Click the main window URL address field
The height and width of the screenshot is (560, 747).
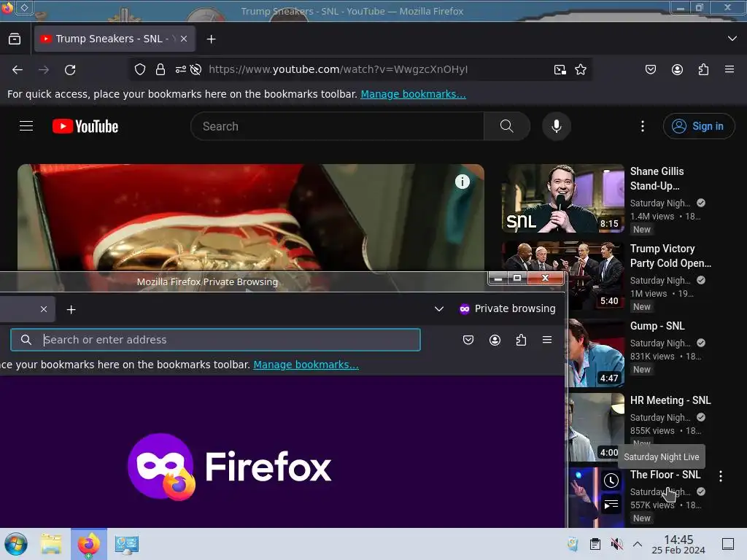tap(338, 69)
